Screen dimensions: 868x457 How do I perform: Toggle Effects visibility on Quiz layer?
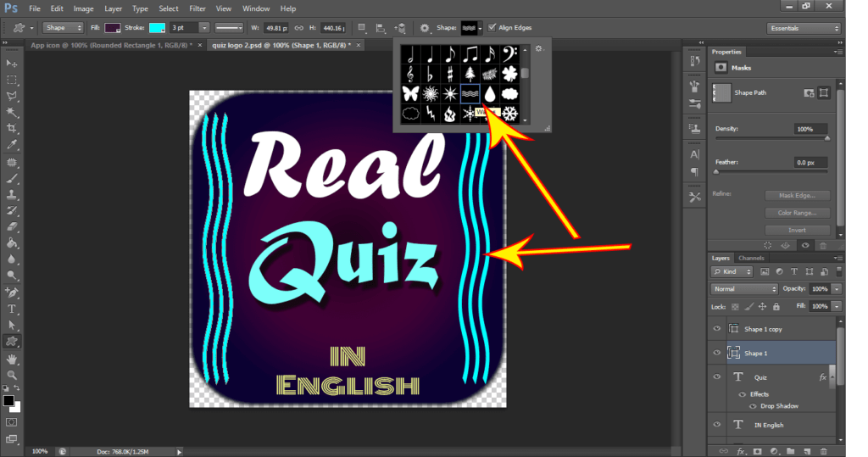click(x=743, y=394)
